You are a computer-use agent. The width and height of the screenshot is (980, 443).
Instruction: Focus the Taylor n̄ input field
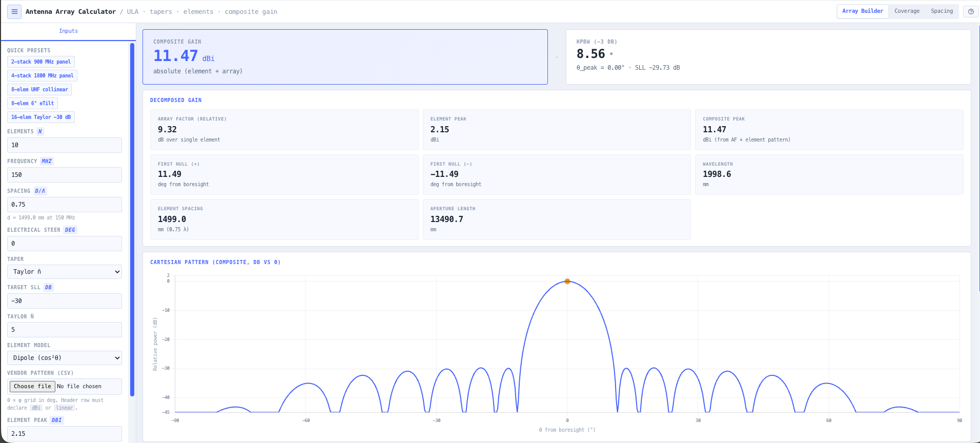coord(65,330)
